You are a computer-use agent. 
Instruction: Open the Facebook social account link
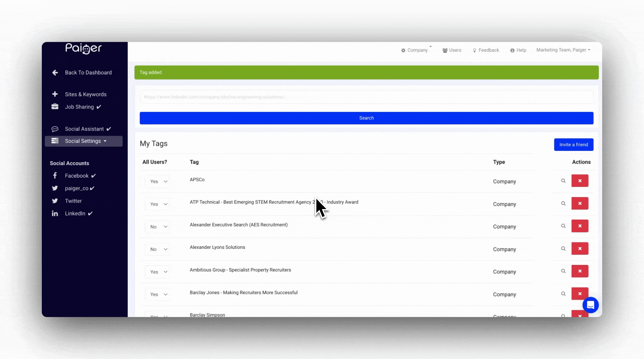point(77,176)
